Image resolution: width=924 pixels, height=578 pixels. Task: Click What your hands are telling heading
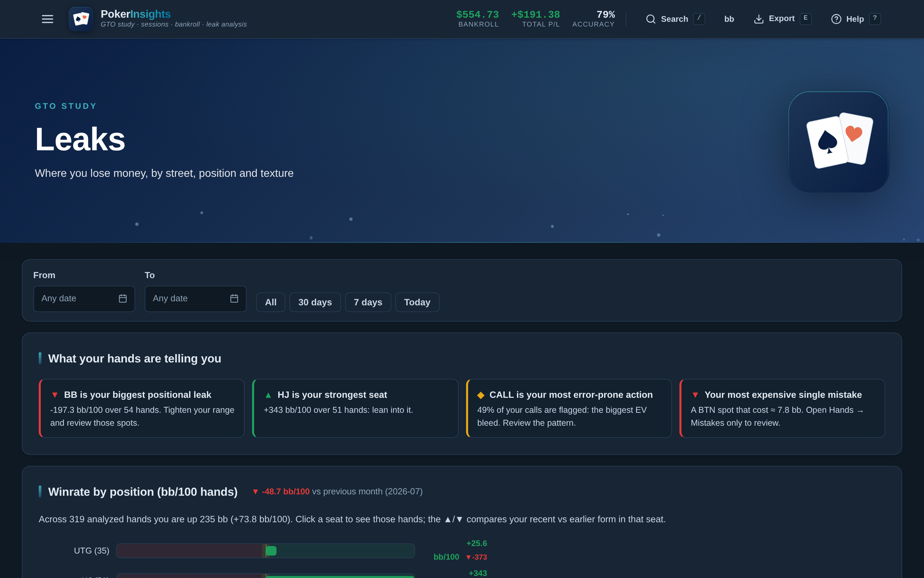(135, 359)
